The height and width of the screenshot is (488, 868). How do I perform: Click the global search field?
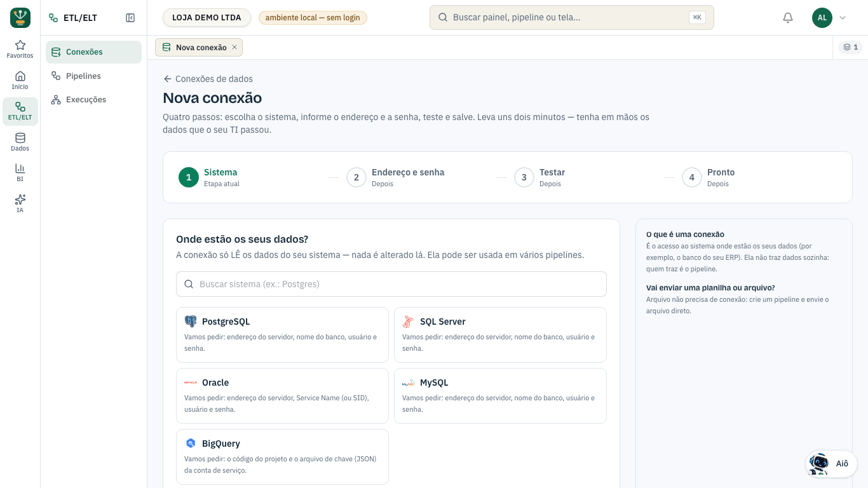tap(572, 18)
